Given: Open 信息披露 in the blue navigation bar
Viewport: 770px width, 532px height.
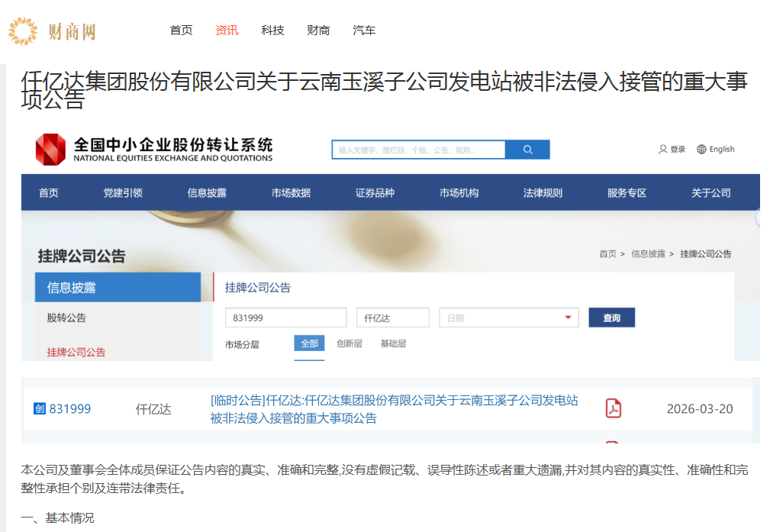Looking at the screenshot, I should (x=207, y=192).
